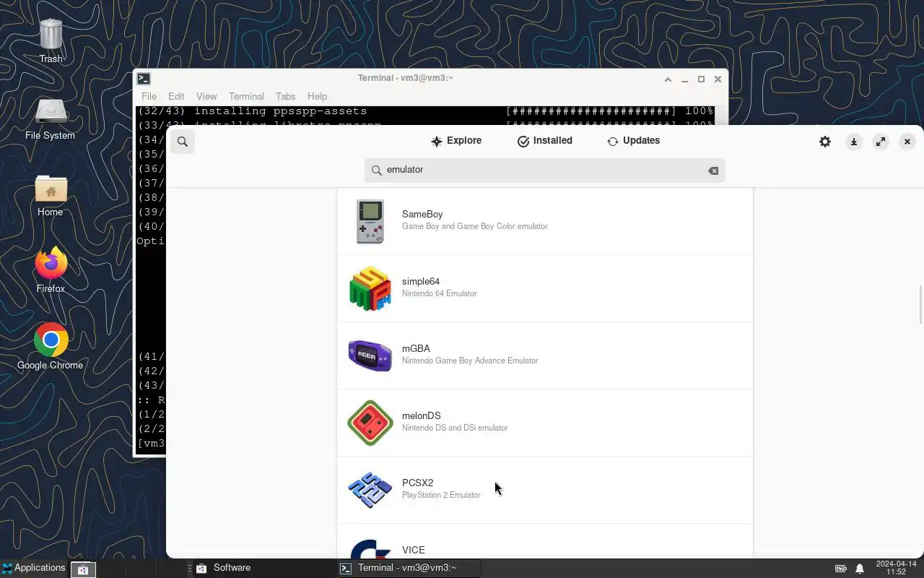Clear the emulator search text

pos(713,171)
